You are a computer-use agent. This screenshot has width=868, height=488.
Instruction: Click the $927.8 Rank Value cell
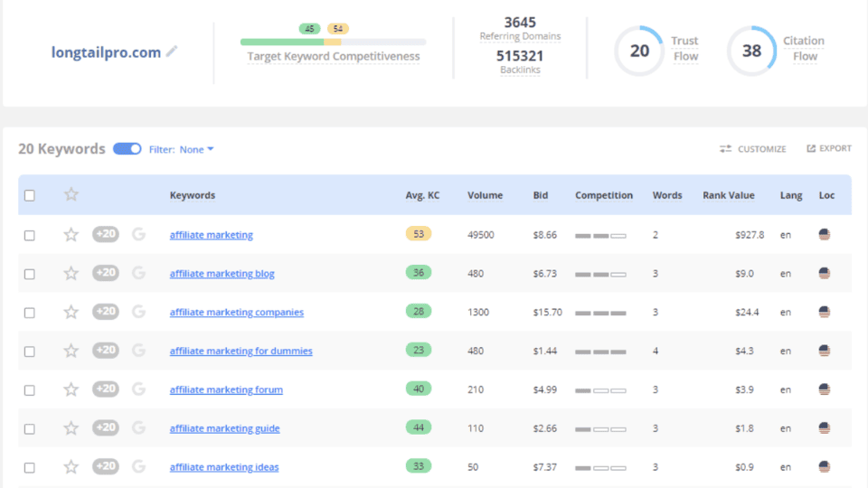point(750,235)
